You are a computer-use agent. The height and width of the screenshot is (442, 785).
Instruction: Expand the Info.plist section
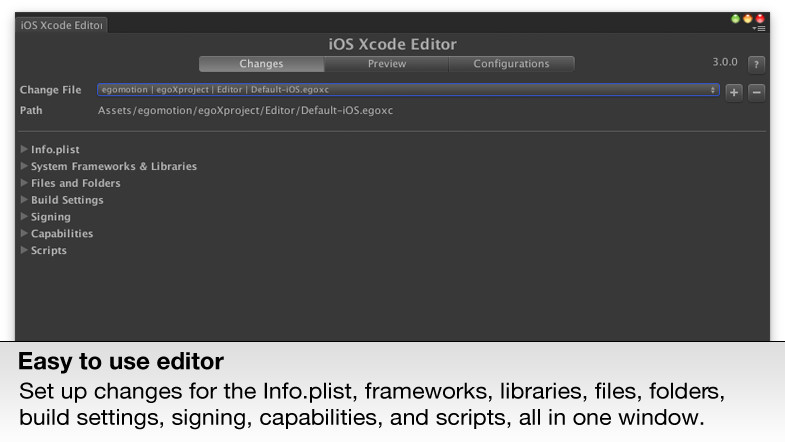[x=24, y=149]
